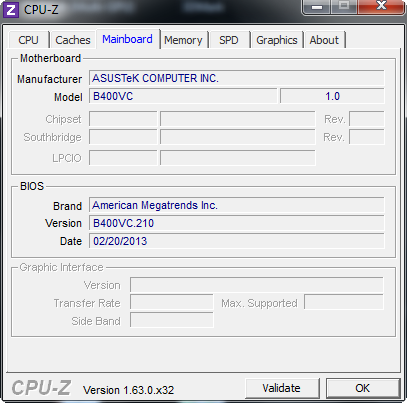Switch to the CPU tab
This screenshot has height=403, width=407.
(x=28, y=40)
